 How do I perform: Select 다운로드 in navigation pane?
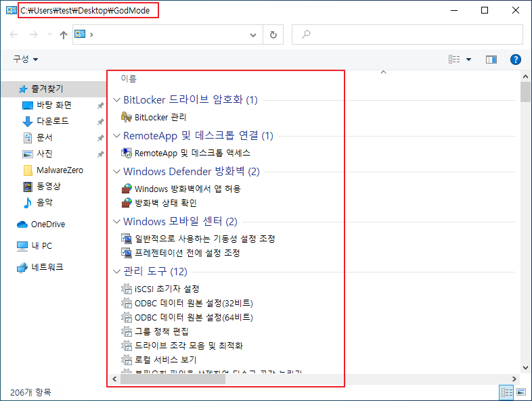(54, 121)
